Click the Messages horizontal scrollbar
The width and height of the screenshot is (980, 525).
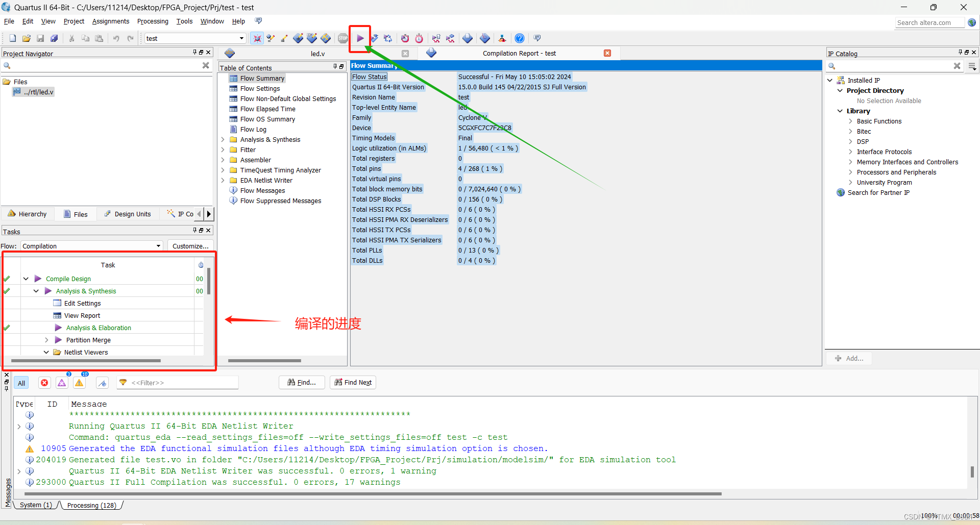pos(373,494)
